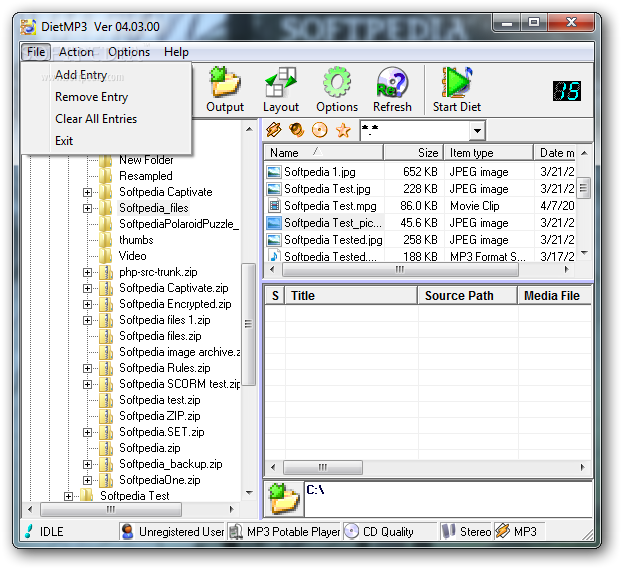The height and width of the screenshot is (569, 622).
Task: Sort file list by Size column header
Action: [414, 153]
